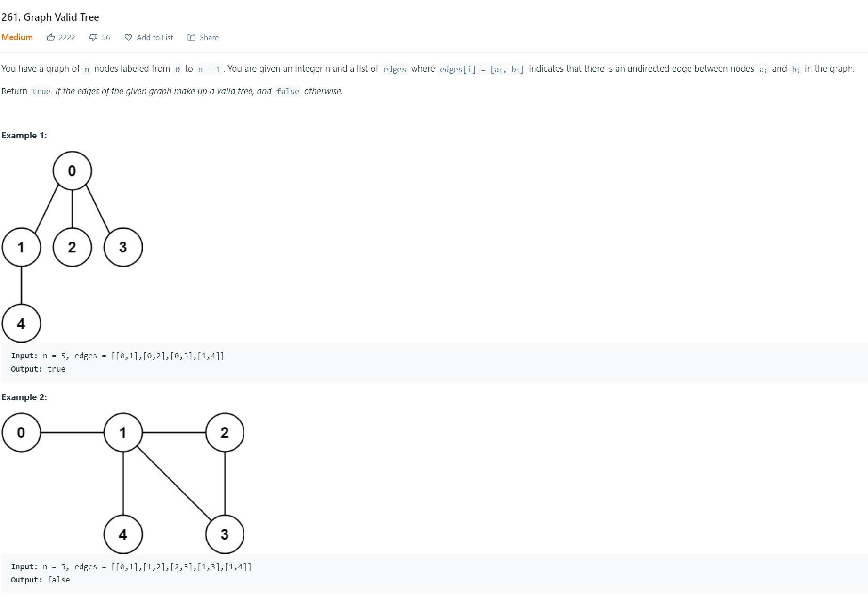
Task: Click the thumbs-down dislike icon
Action: (93, 37)
